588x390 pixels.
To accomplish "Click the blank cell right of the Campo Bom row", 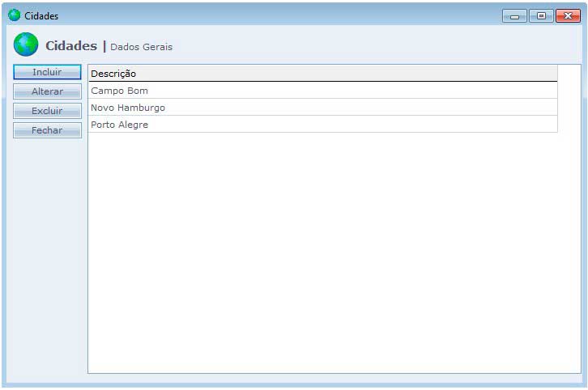I will coord(364,91).
